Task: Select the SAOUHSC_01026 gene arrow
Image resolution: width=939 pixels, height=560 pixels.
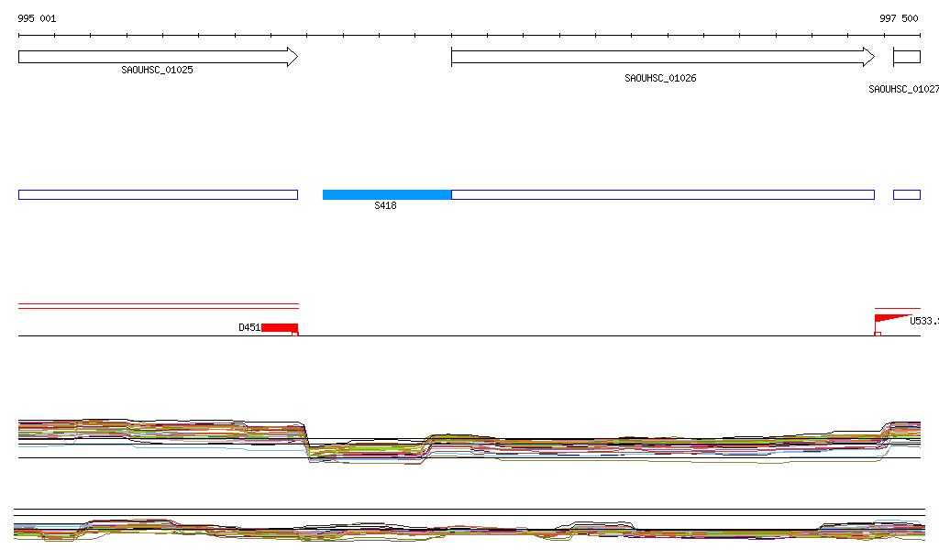Action: pyautogui.click(x=662, y=57)
